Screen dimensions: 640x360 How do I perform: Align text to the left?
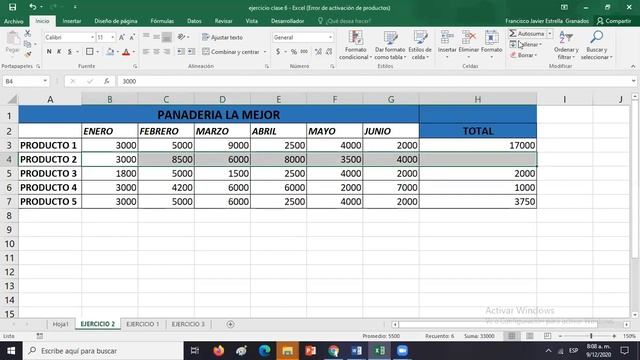point(146,52)
